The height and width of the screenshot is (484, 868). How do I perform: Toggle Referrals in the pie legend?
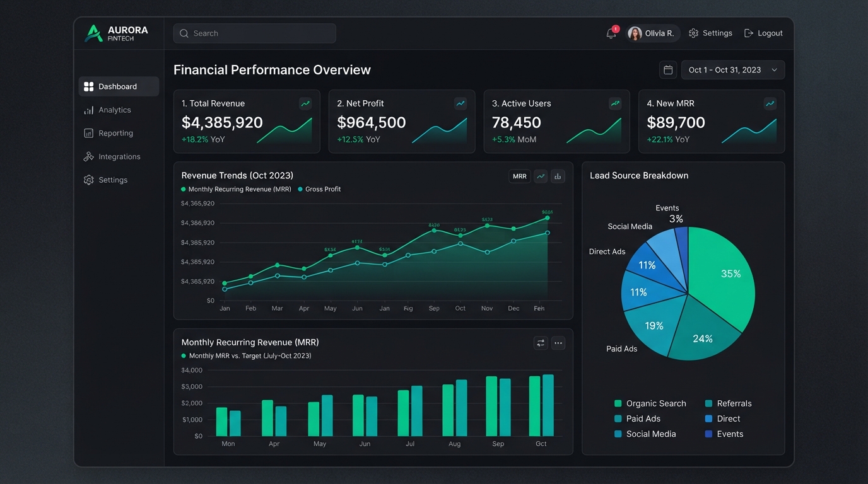pos(729,403)
